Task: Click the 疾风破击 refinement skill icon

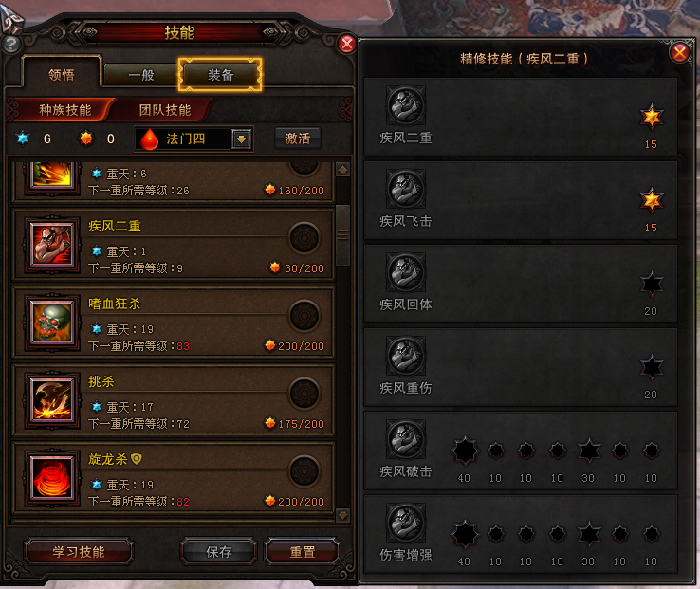Action: click(406, 439)
